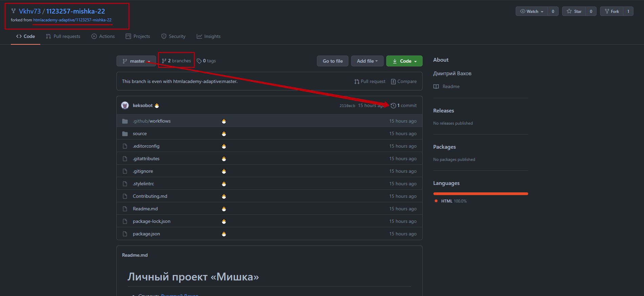Click the Compare icon link
Image resolution: width=644 pixels, height=296 pixels.
(x=393, y=82)
